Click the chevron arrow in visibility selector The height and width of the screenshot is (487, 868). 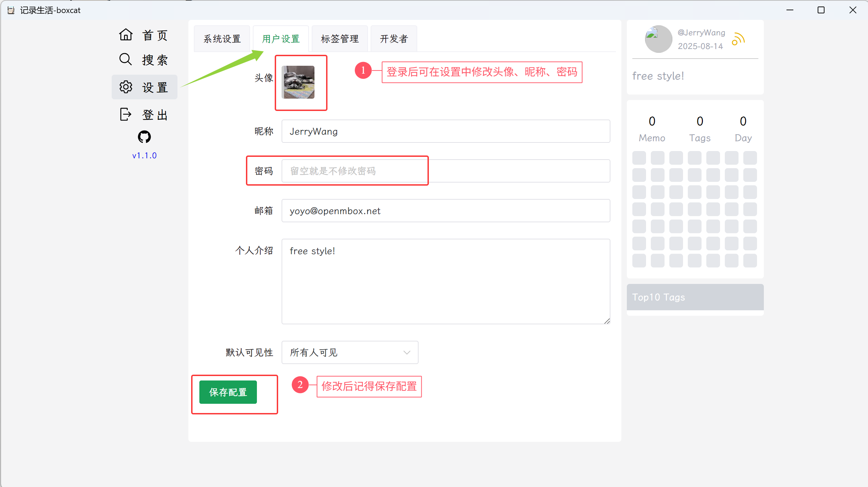click(407, 352)
